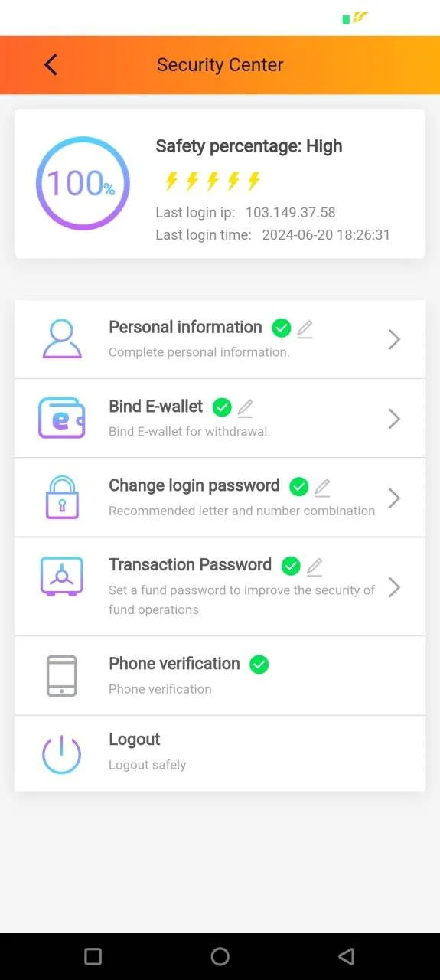
Task: Expand the Personal information row chevron
Action: click(x=394, y=339)
